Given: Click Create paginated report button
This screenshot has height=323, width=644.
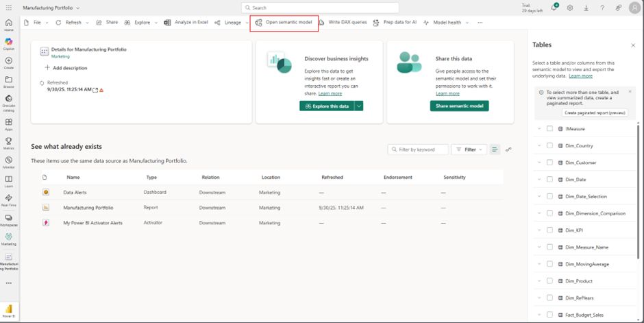Looking at the screenshot, I should (594, 112).
